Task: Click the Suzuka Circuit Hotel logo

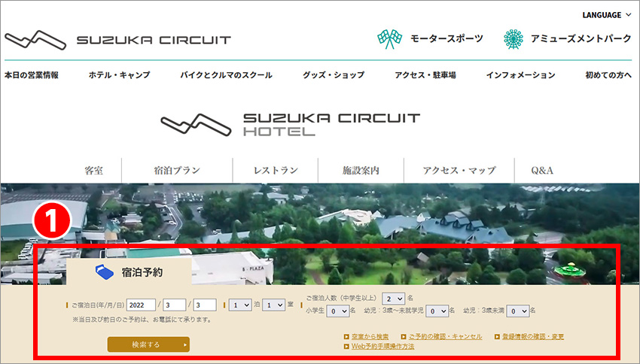Action: coord(290,124)
